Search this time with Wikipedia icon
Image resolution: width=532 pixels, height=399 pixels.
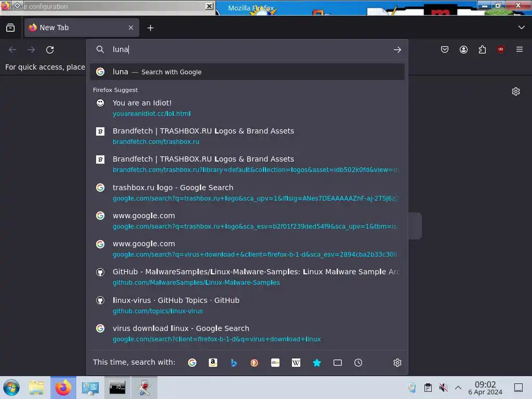coord(296,363)
